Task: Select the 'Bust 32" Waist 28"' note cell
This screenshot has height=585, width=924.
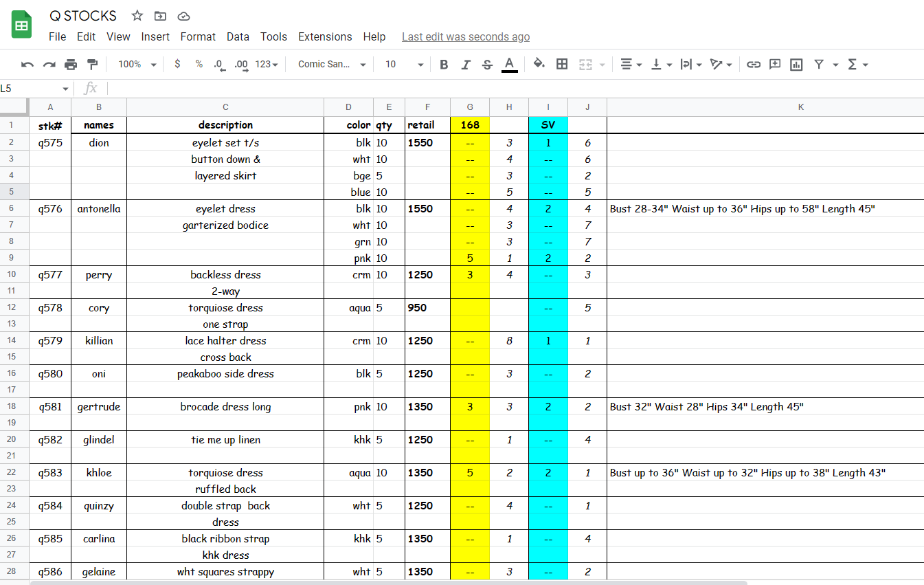Action: coord(765,407)
